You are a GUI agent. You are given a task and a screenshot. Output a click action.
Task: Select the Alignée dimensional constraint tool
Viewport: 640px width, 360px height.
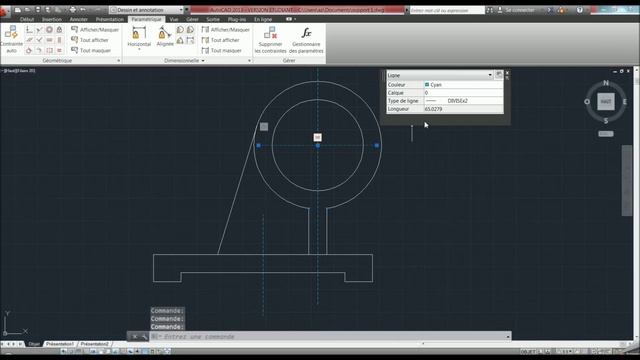pyautogui.click(x=165, y=36)
